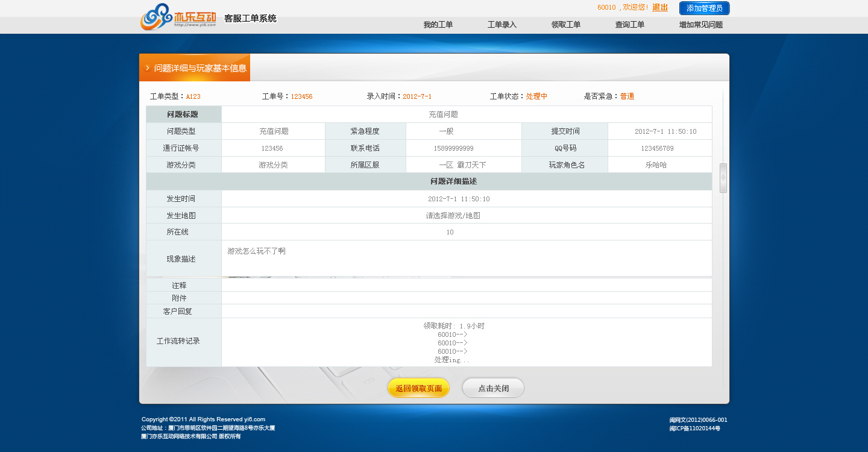Click the 客户回复 row label

[x=178, y=312]
